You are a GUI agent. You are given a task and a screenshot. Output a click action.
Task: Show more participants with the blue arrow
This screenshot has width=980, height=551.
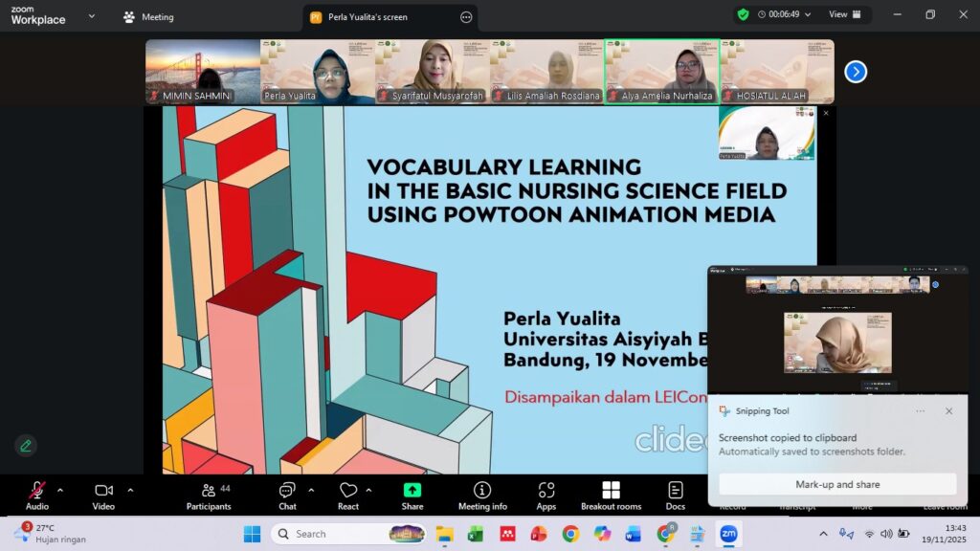[856, 72]
